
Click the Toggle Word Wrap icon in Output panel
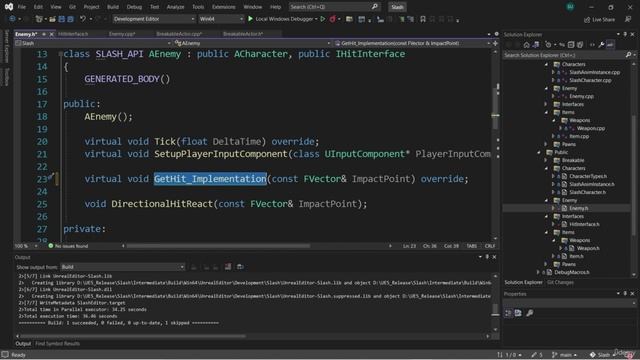click(240, 267)
